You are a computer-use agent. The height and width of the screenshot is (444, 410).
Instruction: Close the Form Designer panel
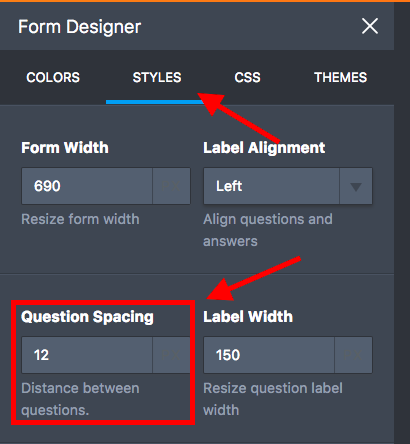(370, 26)
